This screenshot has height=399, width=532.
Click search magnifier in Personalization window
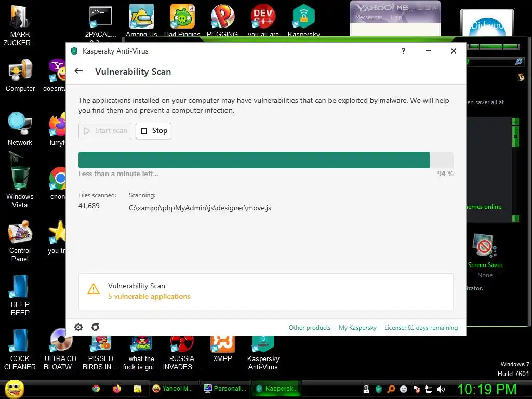pyautogui.click(x=518, y=62)
